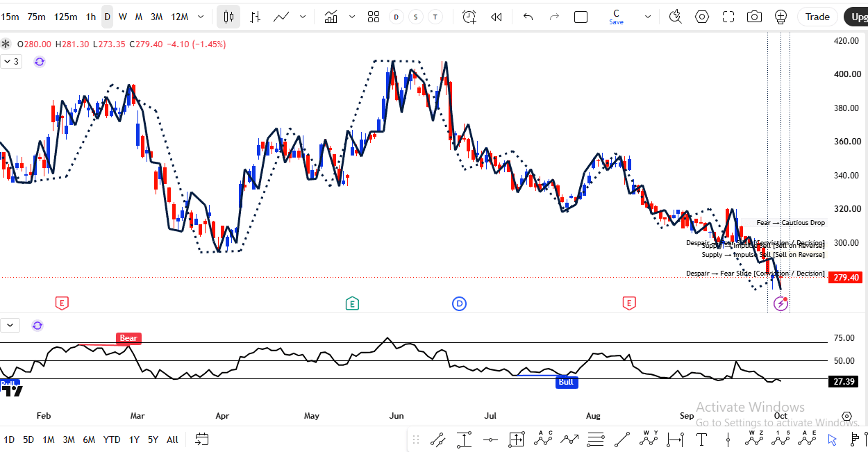This screenshot has width=868, height=452.
Task: Switch to the bars chart style
Action: click(256, 17)
